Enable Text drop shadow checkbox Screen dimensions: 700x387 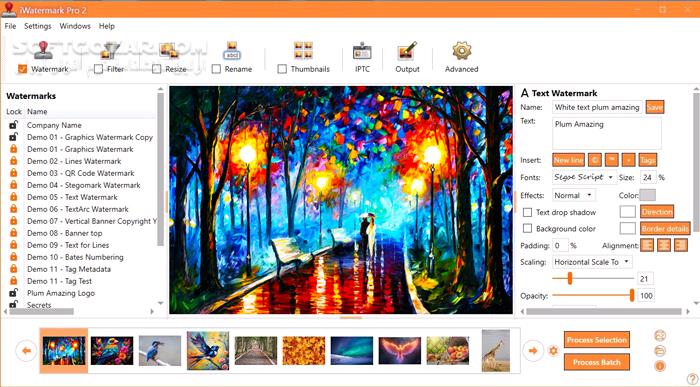point(527,212)
